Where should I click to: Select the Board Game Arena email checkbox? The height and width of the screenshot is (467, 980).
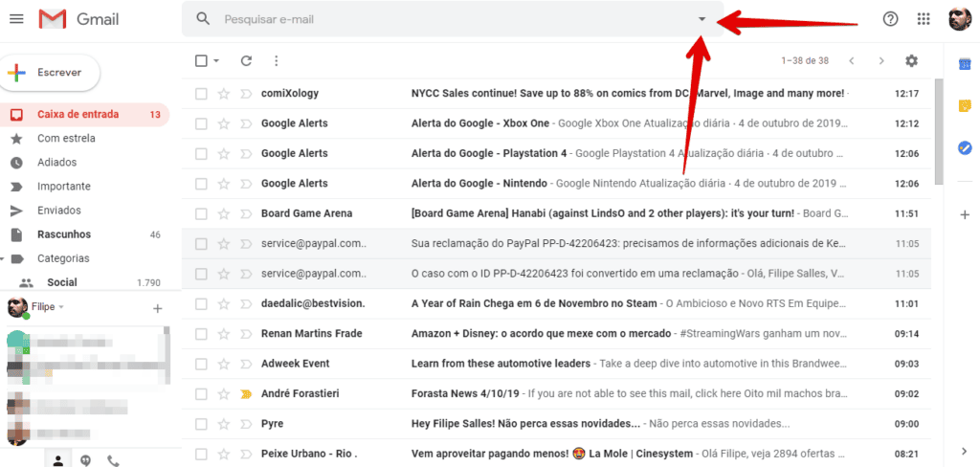tap(201, 213)
